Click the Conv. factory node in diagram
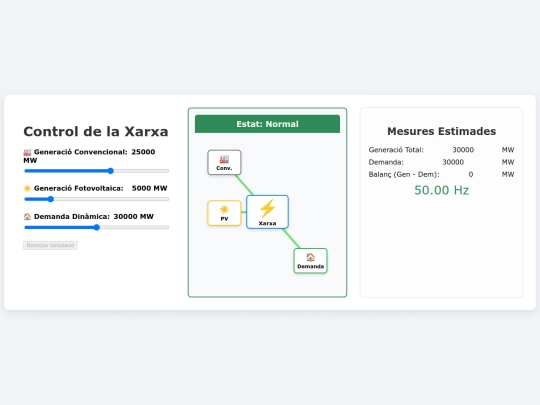 [224, 163]
